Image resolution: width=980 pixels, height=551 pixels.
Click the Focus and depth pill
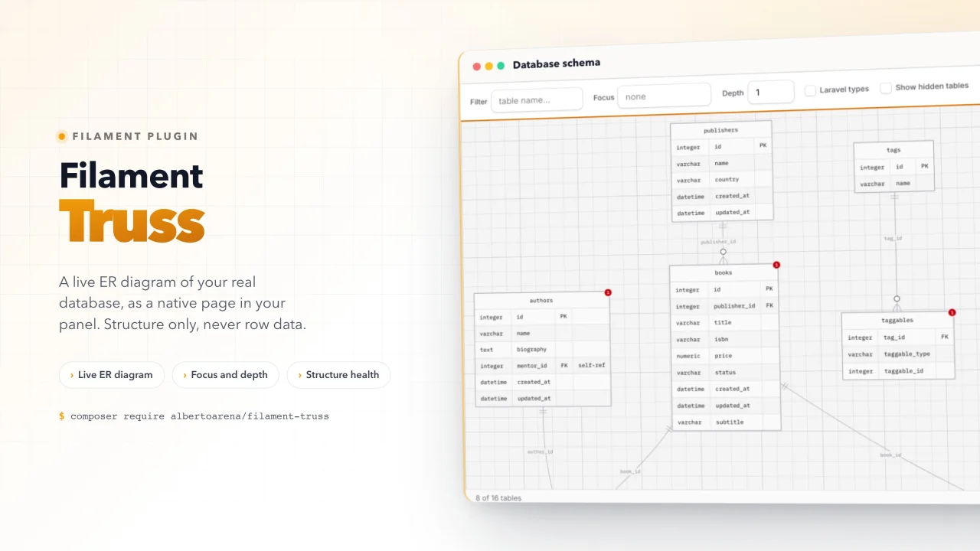226,375
